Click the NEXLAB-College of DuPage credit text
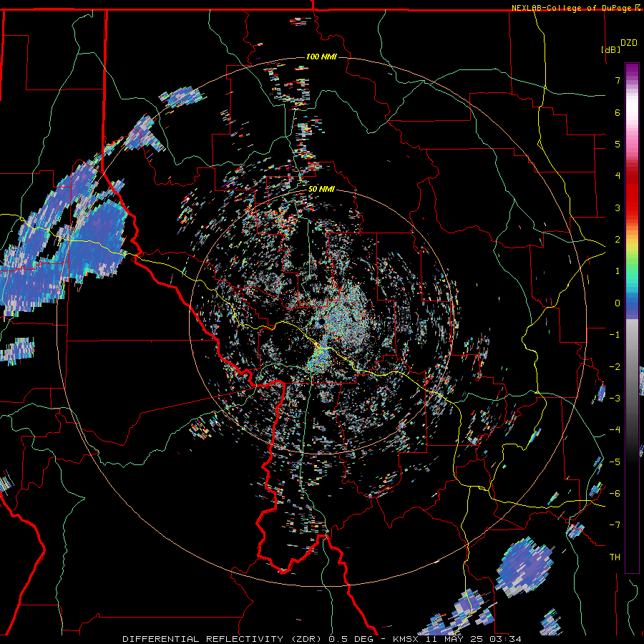 [571, 8]
